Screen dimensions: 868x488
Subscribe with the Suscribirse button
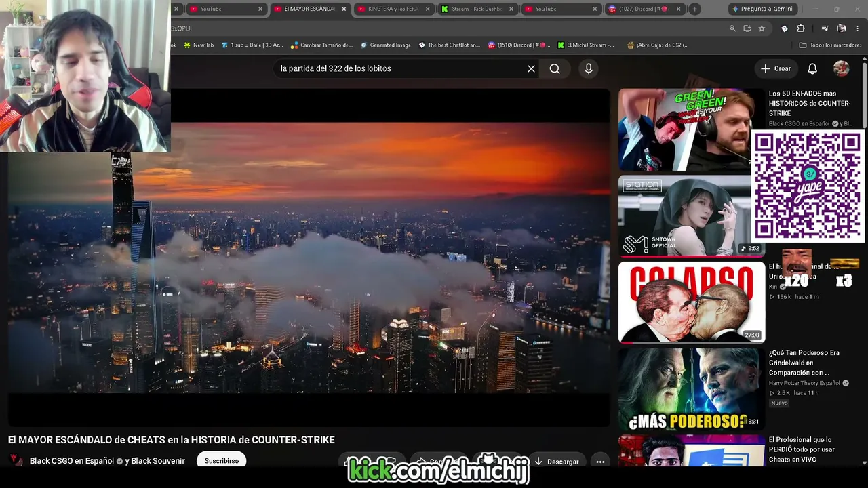pyautogui.click(x=222, y=461)
